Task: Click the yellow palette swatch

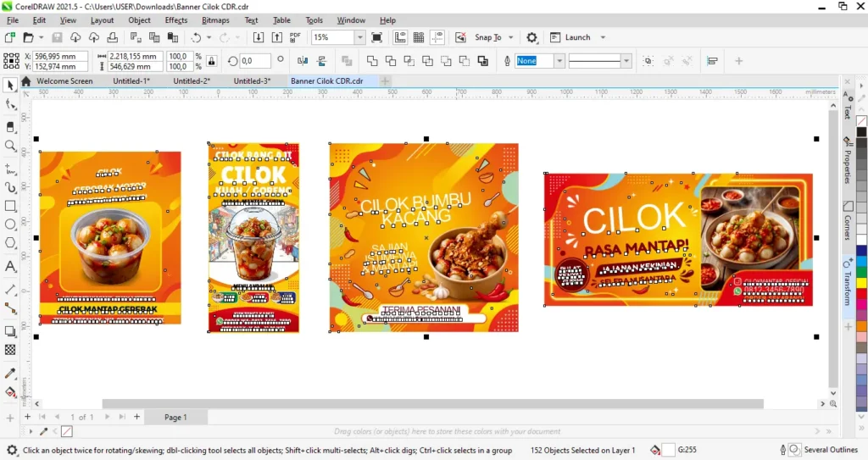Action: [x=861, y=283]
